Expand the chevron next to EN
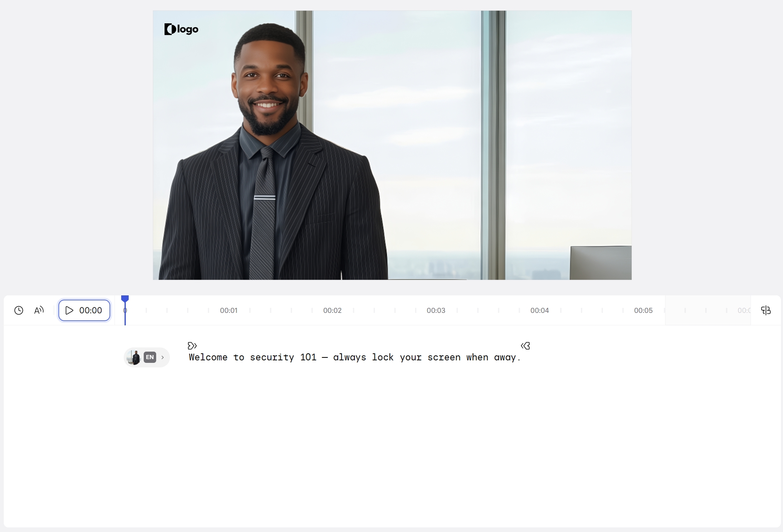Viewport: 783px width, 532px height. [163, 357]
